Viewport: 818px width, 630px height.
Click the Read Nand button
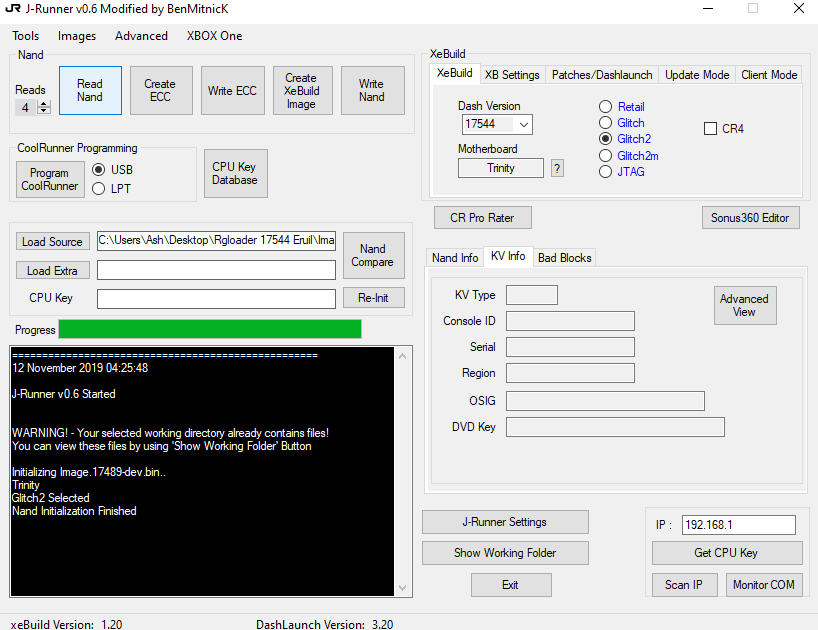[90, 91]
